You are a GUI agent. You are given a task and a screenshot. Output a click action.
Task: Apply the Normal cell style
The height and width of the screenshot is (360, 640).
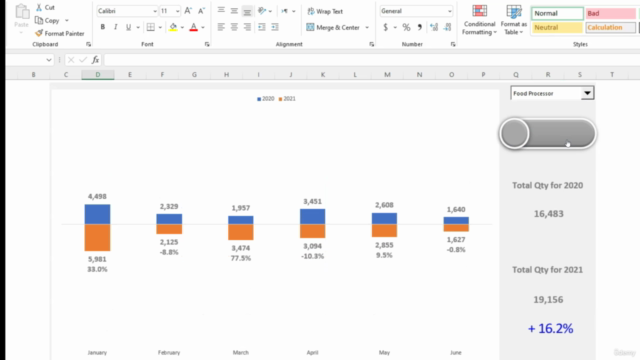(x=557, y=13)
